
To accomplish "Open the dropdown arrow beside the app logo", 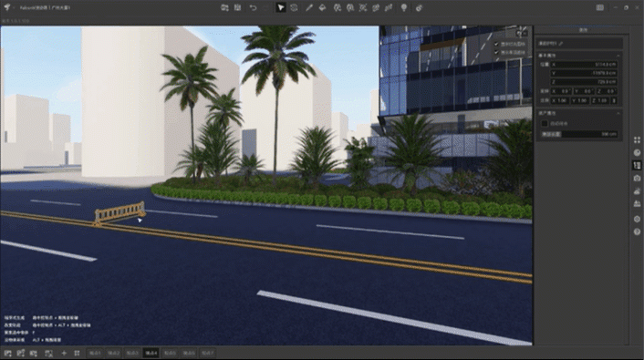I will (14, 8).
